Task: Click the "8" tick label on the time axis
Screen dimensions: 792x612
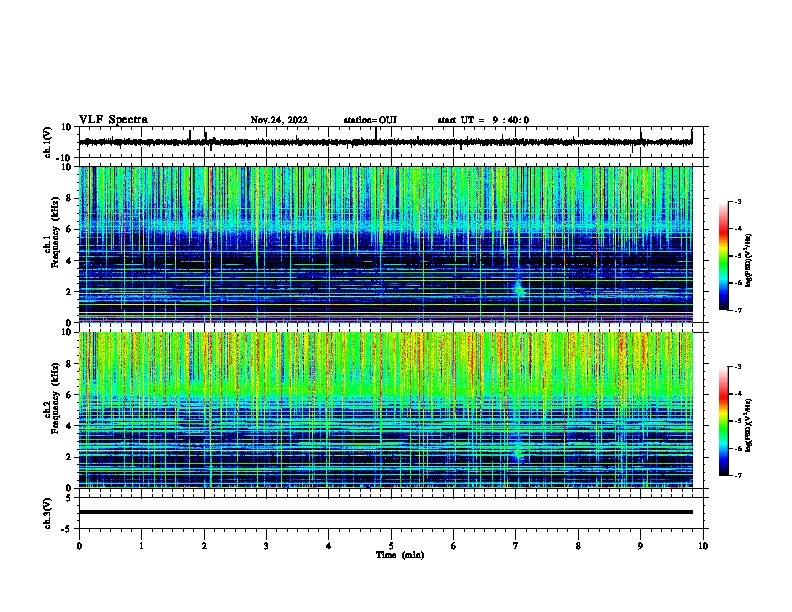Action: 578,546
